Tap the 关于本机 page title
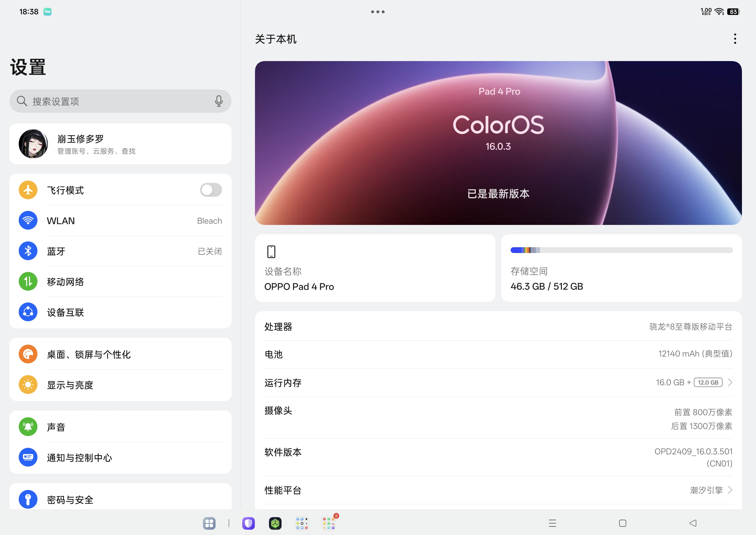Viewport: 756px width, 535px height. coord(276,39)
